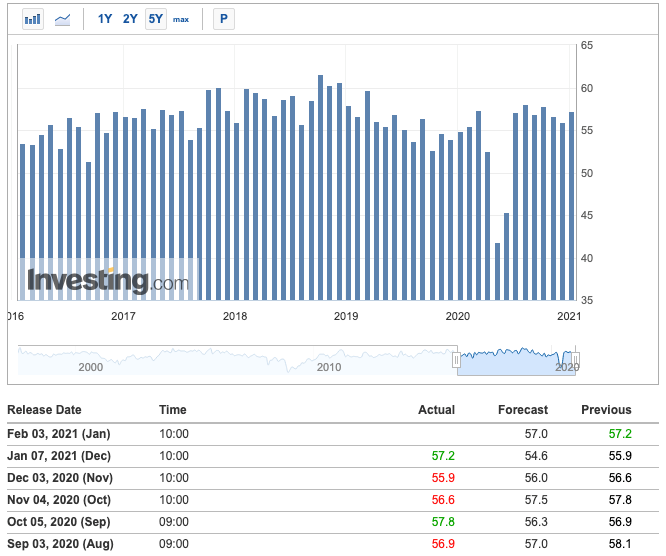666x556 pixels.
Task: Switch to area line chart view
Action: 62,19
